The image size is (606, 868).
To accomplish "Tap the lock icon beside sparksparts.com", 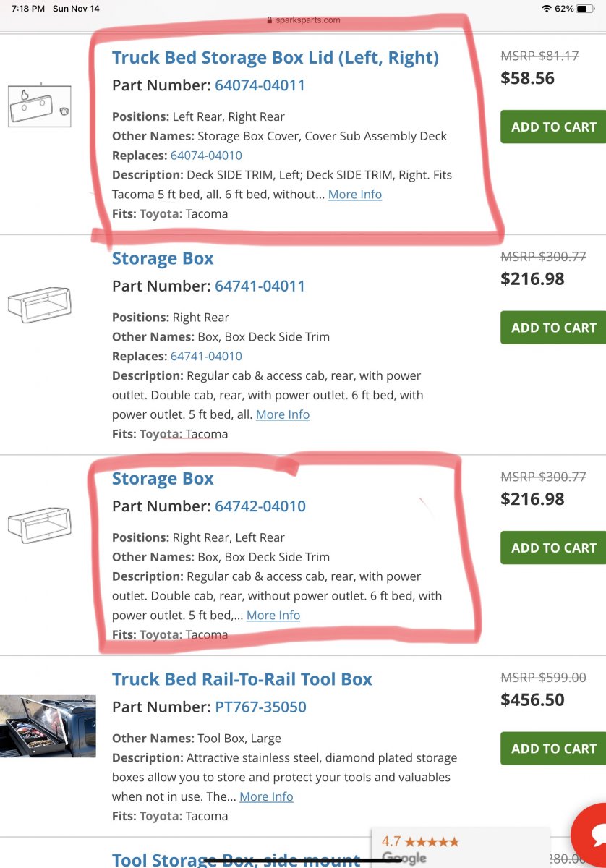I will pyautogui.click(x=270, y=20).
